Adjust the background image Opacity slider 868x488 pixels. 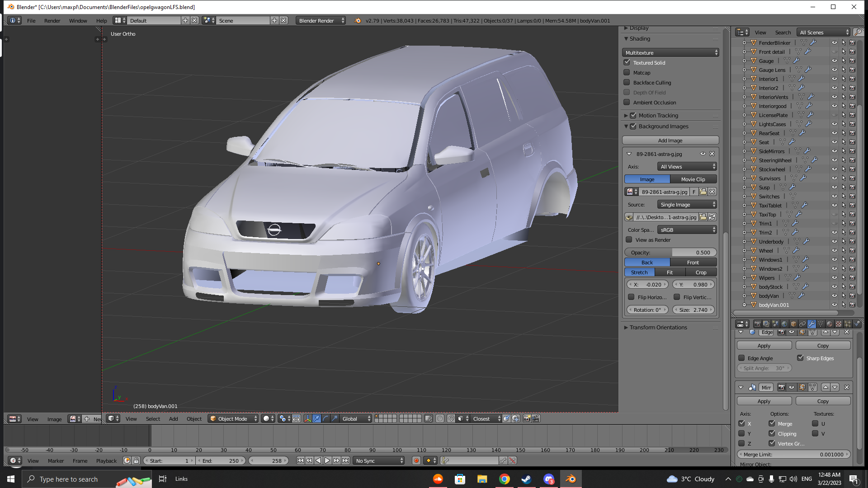[670, 253]
